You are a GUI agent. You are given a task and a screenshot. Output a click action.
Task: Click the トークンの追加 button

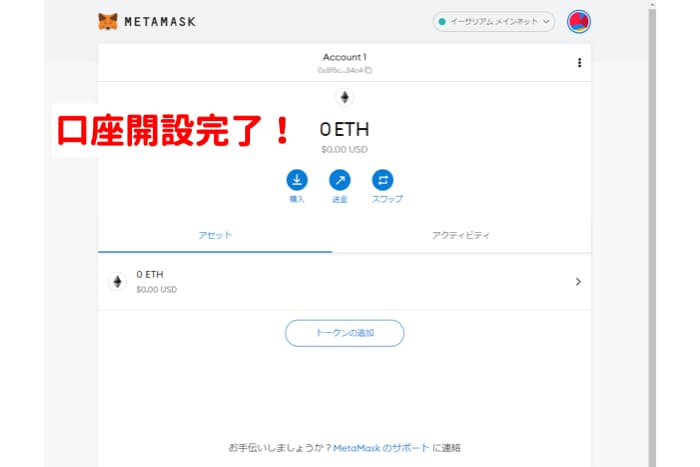coord(345,333)
